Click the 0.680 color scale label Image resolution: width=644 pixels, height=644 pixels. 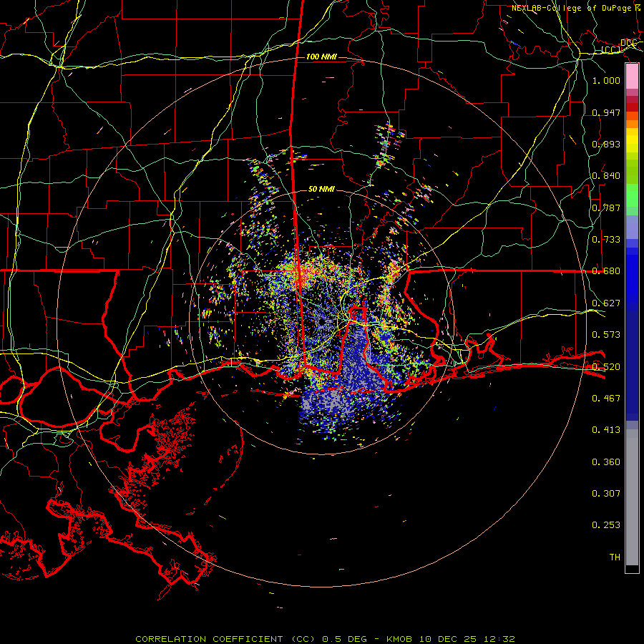pyautogui.click(x=606, y=271)
